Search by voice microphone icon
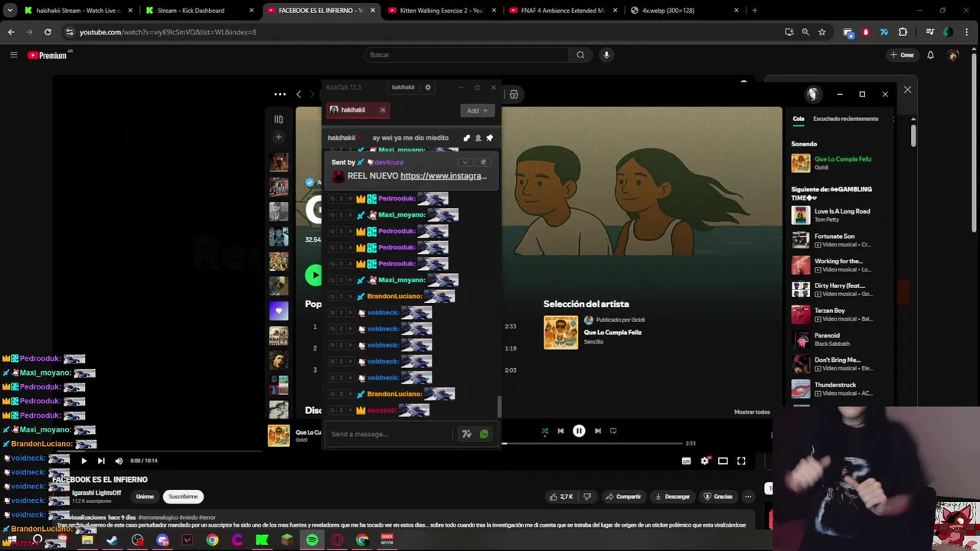980x551 pixels. pyautogui.click(x=606, y=55)
